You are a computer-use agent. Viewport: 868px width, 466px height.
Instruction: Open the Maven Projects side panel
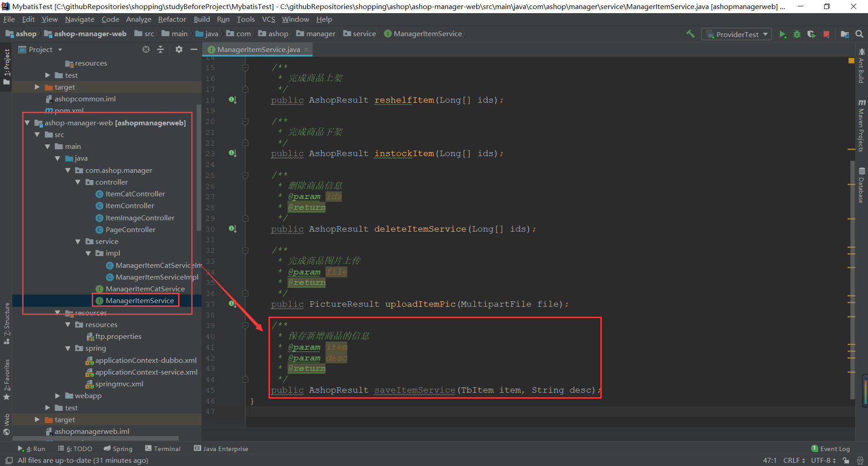[x=862, y=126]
